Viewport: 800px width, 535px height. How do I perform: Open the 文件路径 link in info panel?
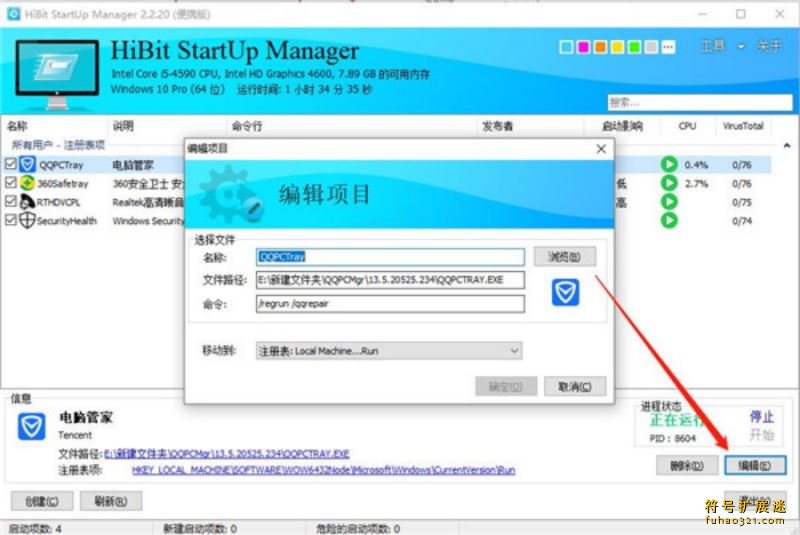227,454
